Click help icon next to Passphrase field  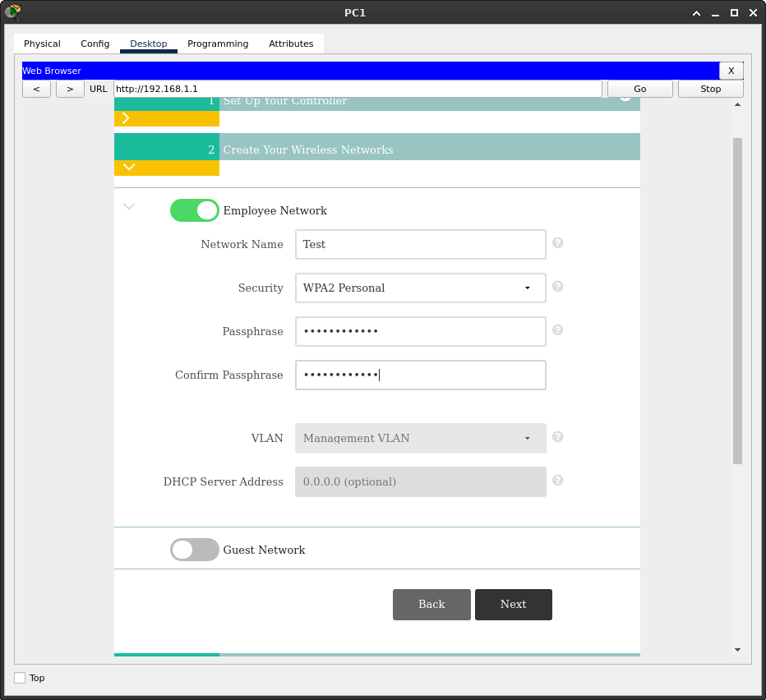557,330
